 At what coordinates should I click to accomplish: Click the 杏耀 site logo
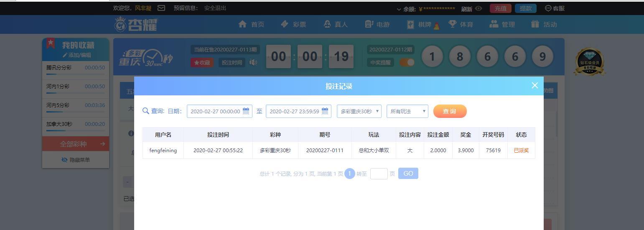click(x=135, y=24)
